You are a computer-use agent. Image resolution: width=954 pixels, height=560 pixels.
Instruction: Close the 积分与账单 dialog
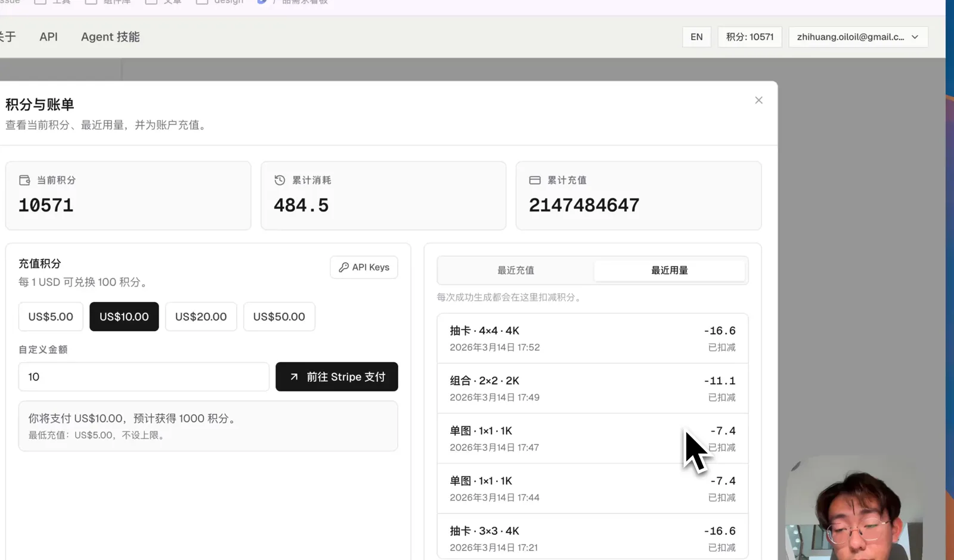[x=758, y=100]
